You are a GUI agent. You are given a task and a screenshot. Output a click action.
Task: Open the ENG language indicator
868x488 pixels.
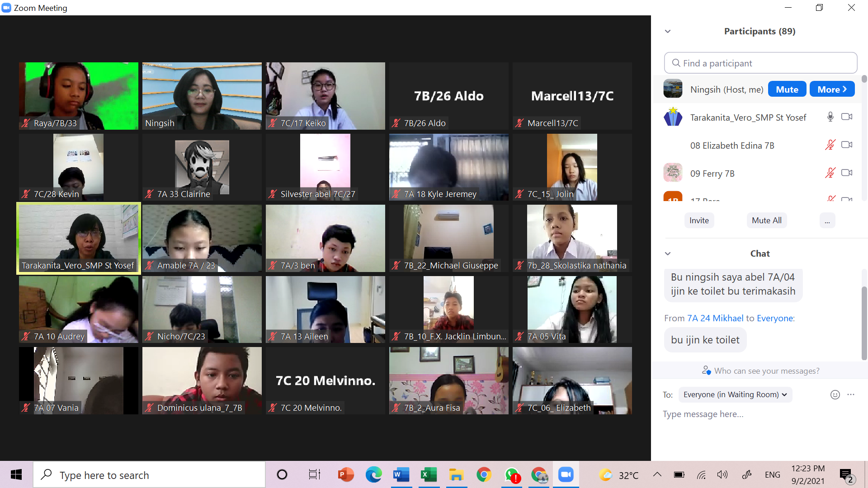tap(773, 474)
